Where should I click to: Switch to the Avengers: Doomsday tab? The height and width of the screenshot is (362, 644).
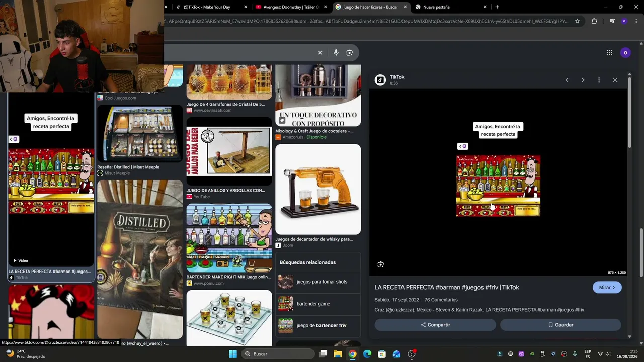pyautogui.click(x=291, y=7)
